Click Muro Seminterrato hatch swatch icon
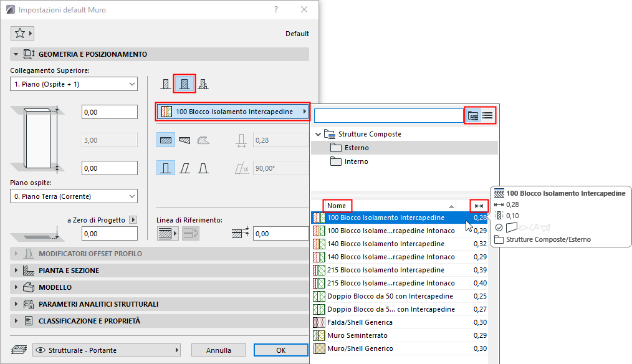 point(319,335)
